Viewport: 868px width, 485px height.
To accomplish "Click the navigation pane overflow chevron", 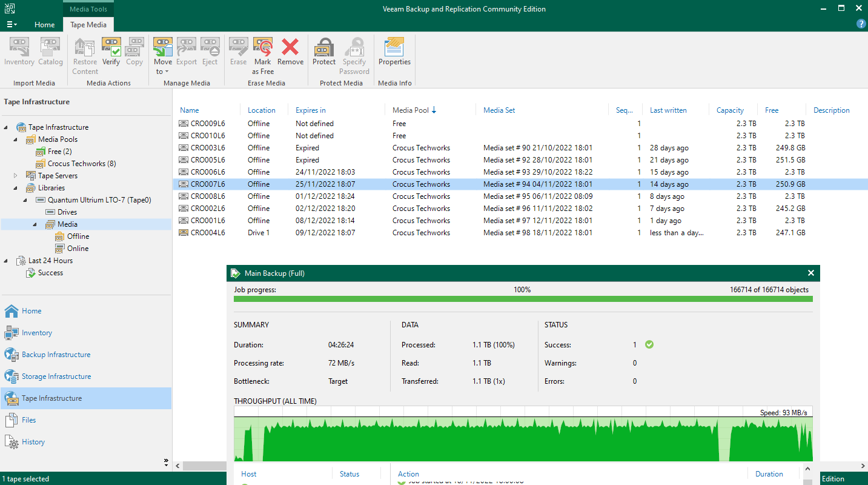I will tap(166, 462).
